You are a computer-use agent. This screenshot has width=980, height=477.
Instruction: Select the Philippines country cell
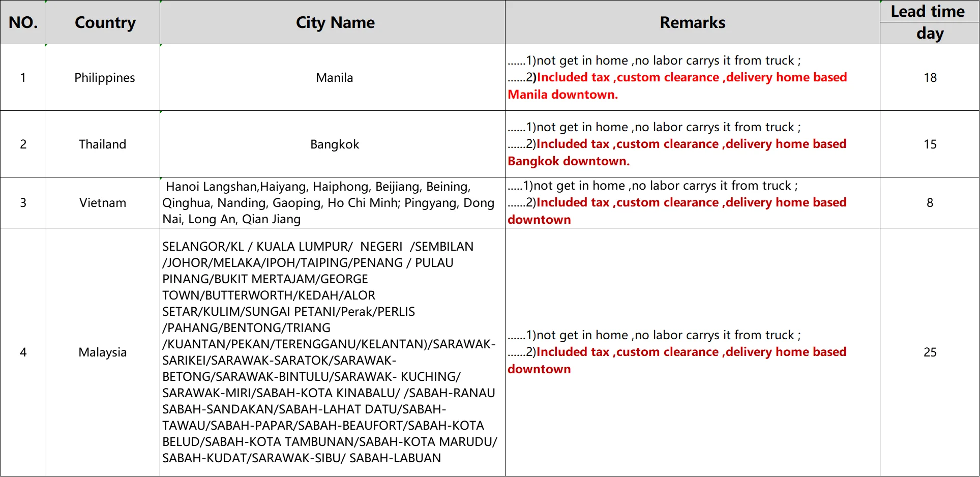point(103,77)
